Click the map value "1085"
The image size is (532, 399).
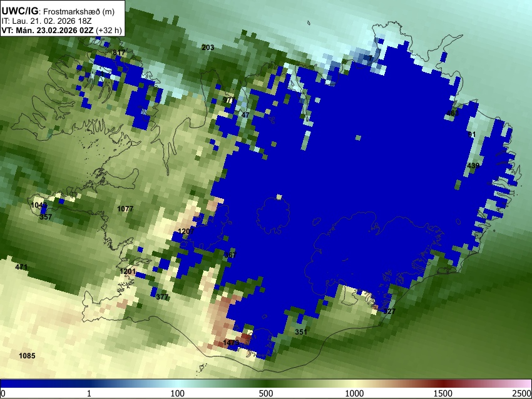point(27,356)
